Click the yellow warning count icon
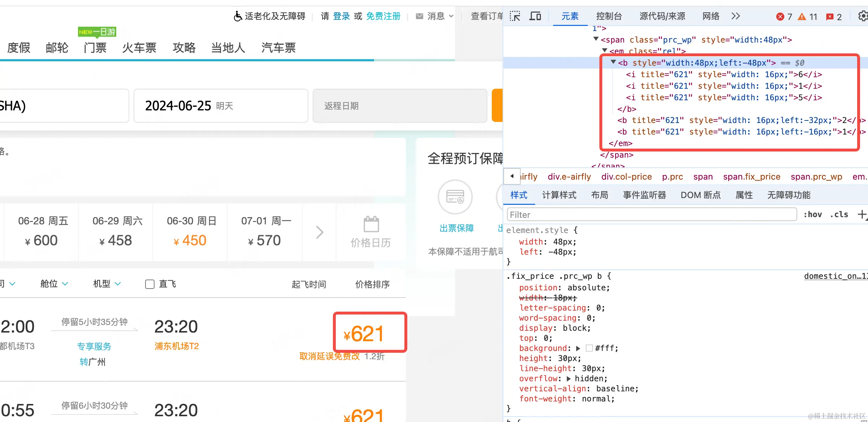868x422 pixels. tap(802, 17)
